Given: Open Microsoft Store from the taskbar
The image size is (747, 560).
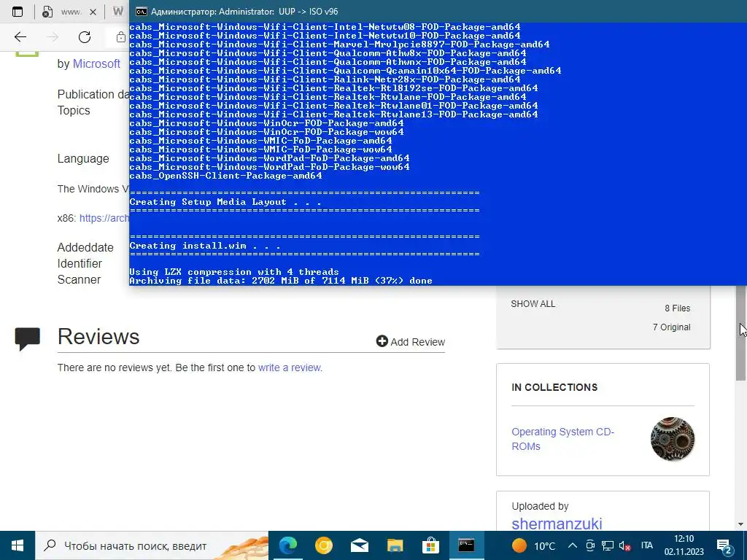Looking at the screenshot, I should (x=430, y=545).
